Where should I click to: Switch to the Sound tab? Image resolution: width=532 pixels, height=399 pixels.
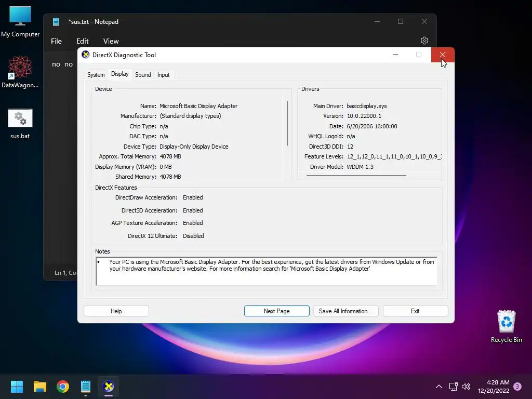(143, 75)
